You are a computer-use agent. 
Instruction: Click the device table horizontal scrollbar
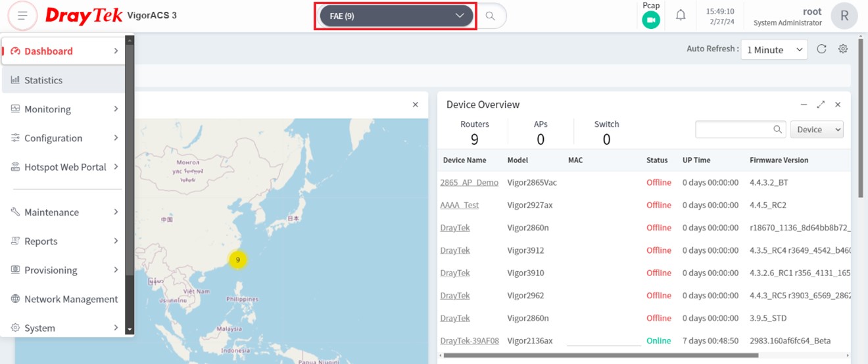pos(601,355)
